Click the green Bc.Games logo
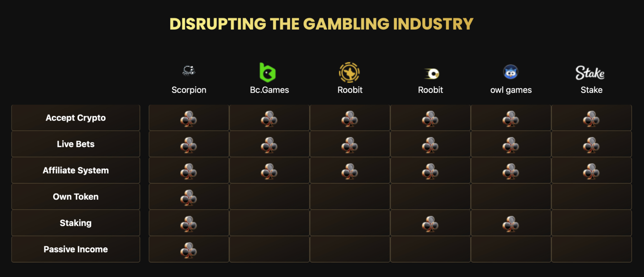The width and height of the screenshot is (644, 277). [x=267, y=72]
